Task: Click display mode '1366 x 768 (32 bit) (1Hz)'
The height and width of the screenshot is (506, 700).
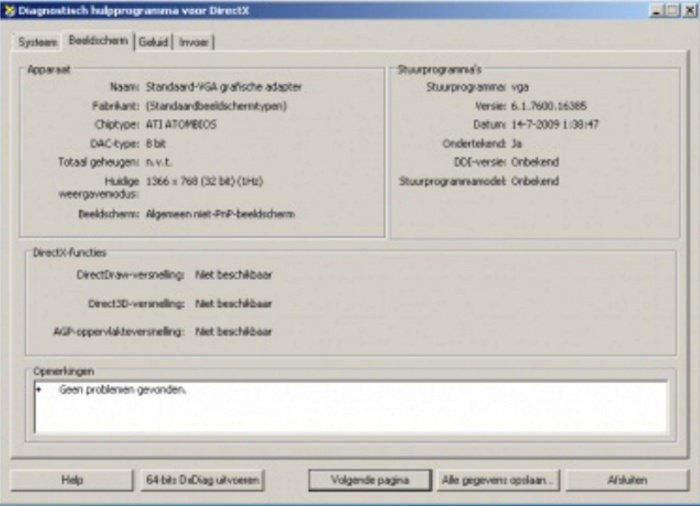Action: click(204, 181)
